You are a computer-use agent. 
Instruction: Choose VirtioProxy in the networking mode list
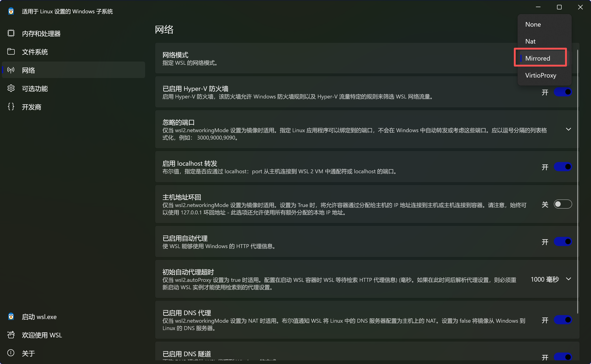coord(540,75)
